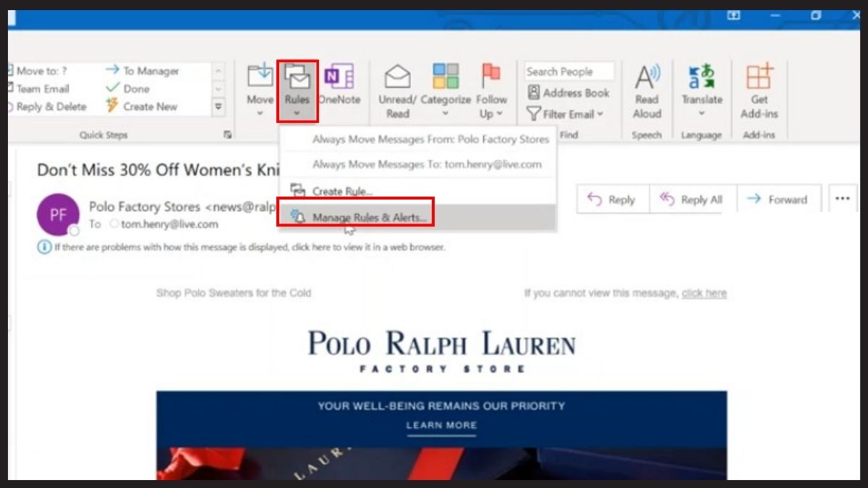Click the 'click here' link
This screenshot has width=868, height=488.
coord(704,293)
